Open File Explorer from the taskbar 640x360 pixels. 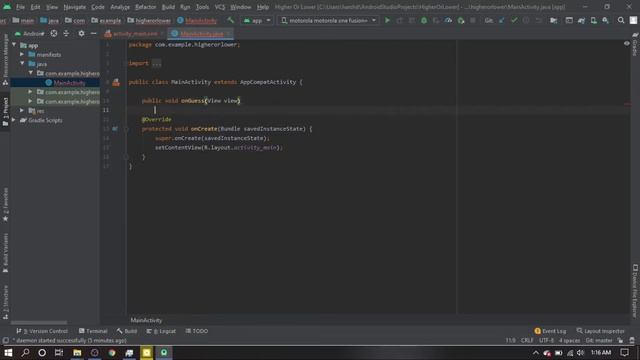tap(77, 353)
